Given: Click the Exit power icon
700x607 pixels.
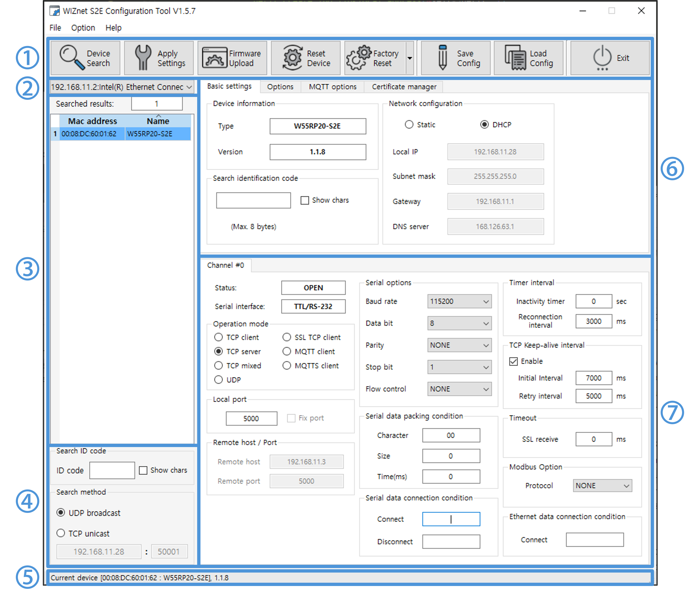Looking at the screenshot, I should tap(602, 58).
